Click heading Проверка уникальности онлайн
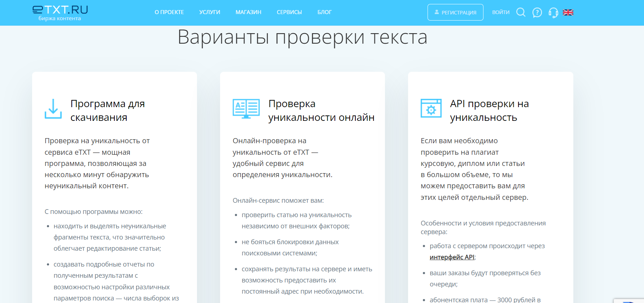 tap(321, 110)
